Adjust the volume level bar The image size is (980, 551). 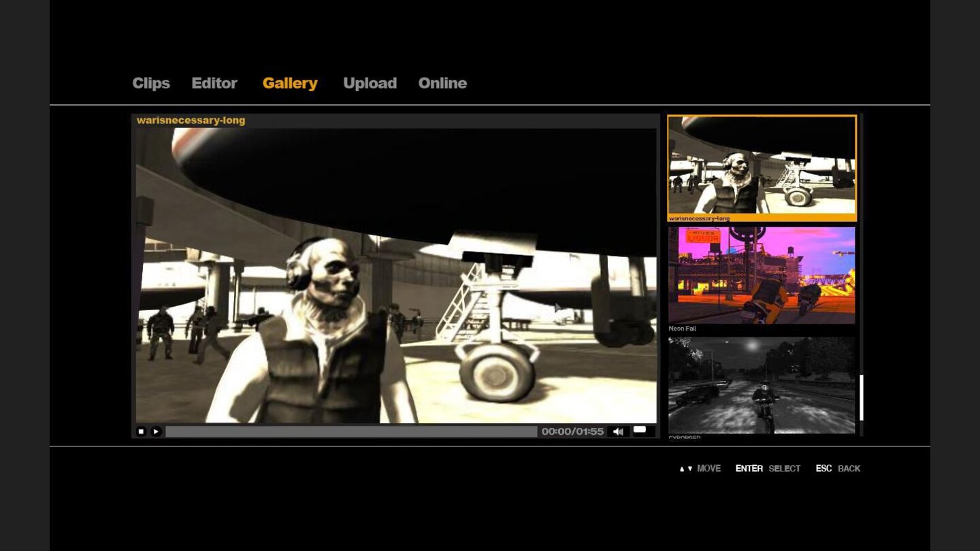click(643, 431)
